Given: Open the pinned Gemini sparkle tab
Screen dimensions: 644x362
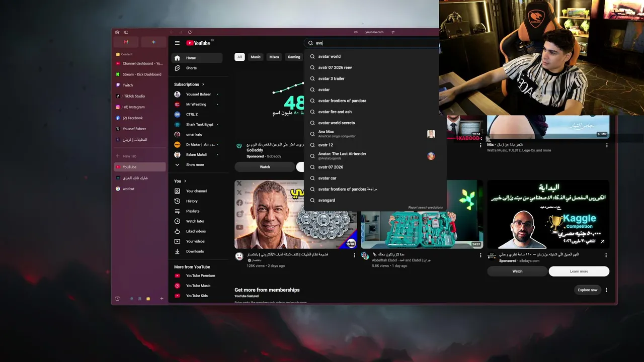Looking at the screenshot, I should (x=153, y=42).
